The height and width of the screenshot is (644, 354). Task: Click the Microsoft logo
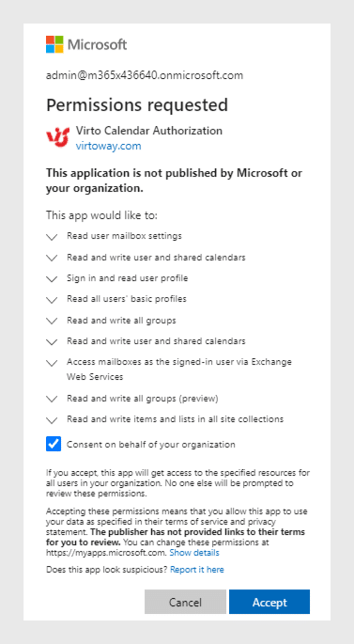[x=86, y=44]
